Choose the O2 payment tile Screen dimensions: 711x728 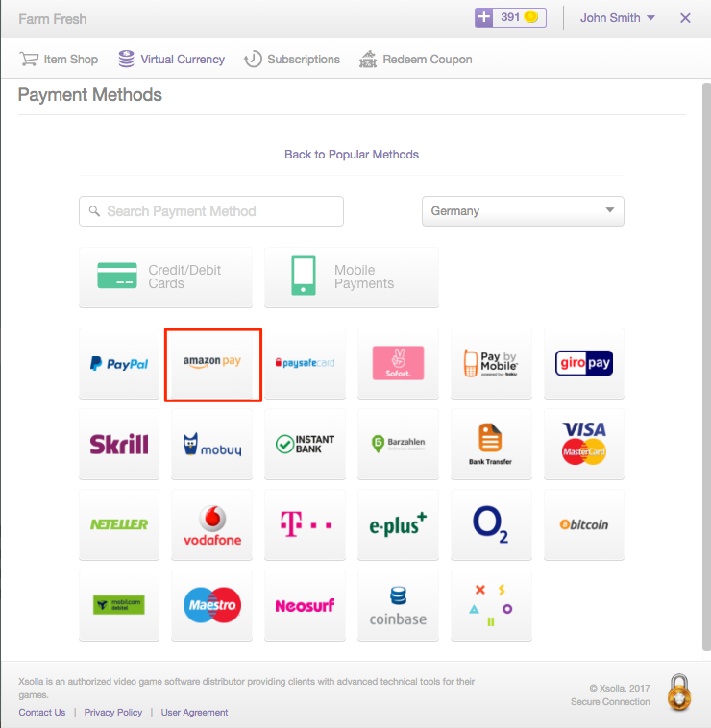491,524
